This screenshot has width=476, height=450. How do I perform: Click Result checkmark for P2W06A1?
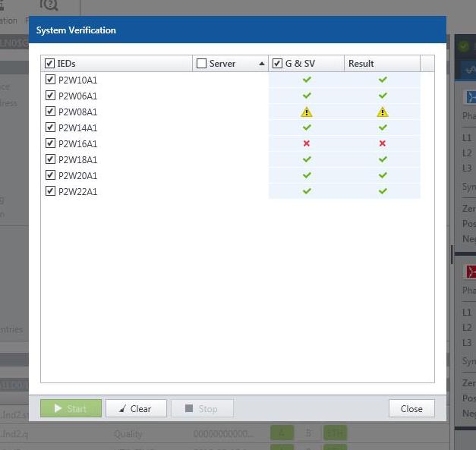[x=383, y=96]
